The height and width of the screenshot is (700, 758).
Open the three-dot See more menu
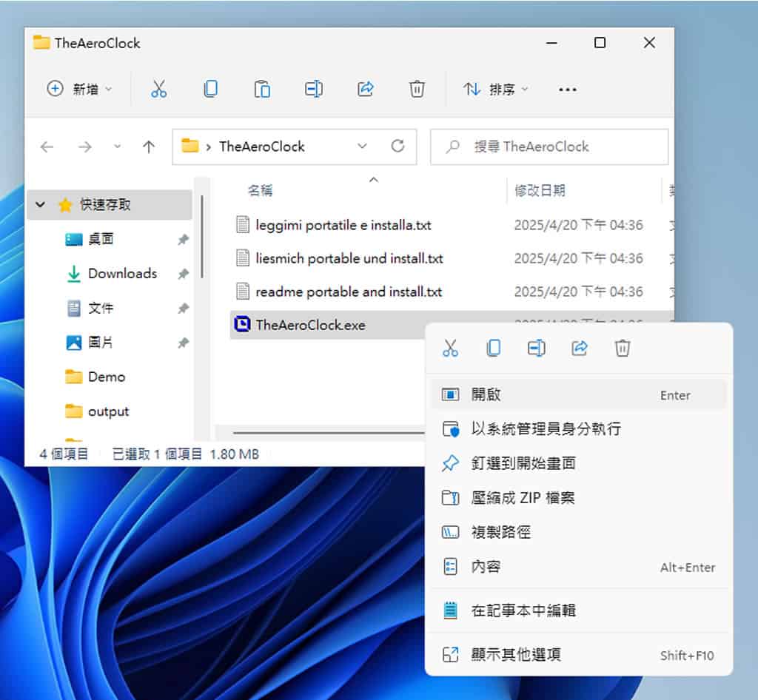(x=567, y=90)
